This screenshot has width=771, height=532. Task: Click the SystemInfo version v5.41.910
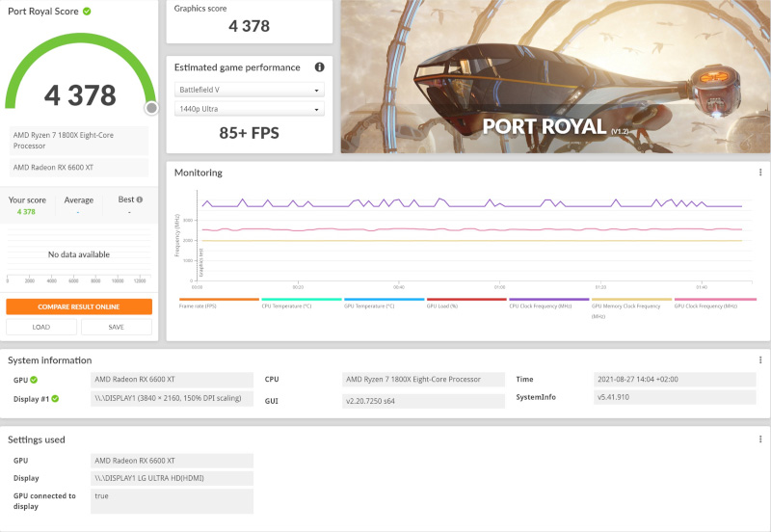click(675, 397)
